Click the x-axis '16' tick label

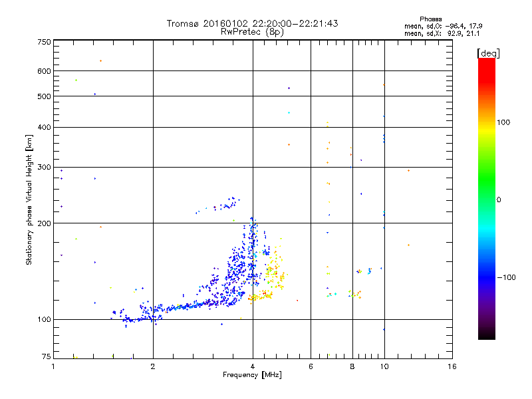coord(452,366)
